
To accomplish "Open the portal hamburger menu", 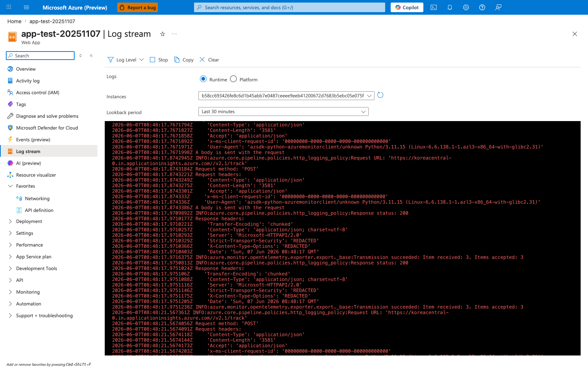I will 26,7.
